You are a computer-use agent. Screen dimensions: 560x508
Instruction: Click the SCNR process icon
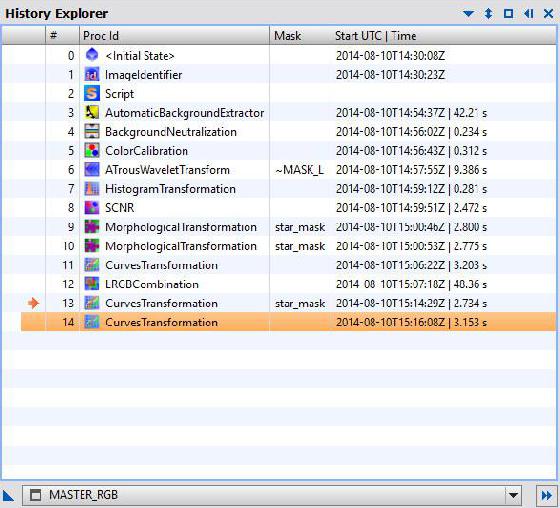click(x=92, y=208)
